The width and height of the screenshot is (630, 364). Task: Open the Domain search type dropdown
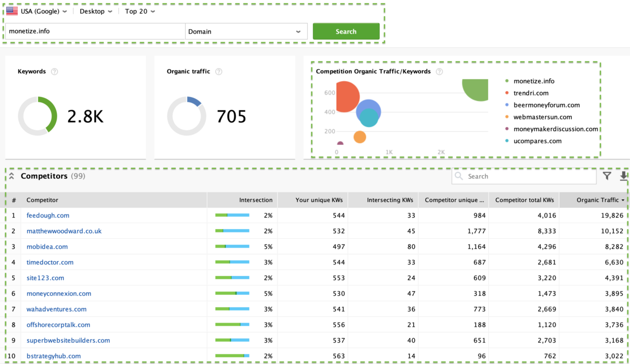(246, 31)
